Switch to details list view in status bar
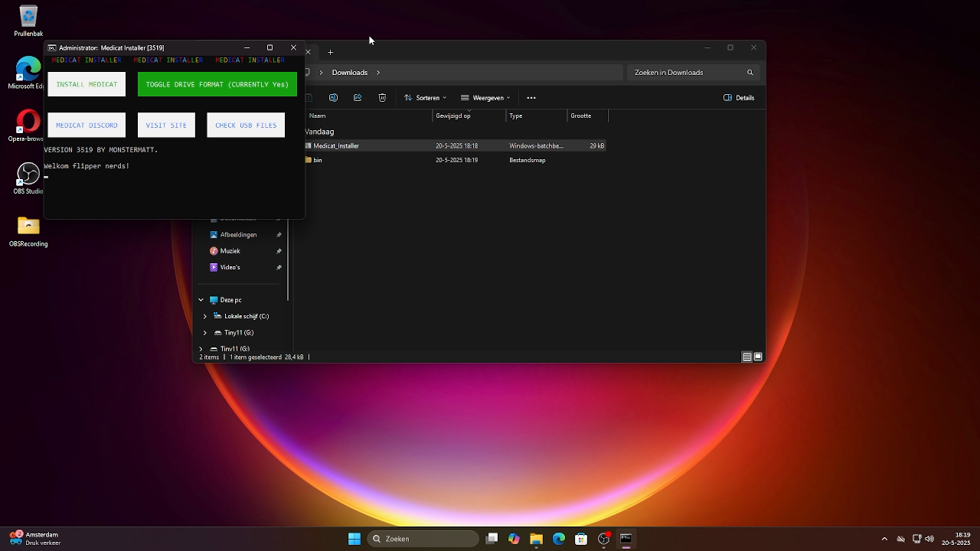Viewport: 980px width, 551px height. tap(747, 357)
